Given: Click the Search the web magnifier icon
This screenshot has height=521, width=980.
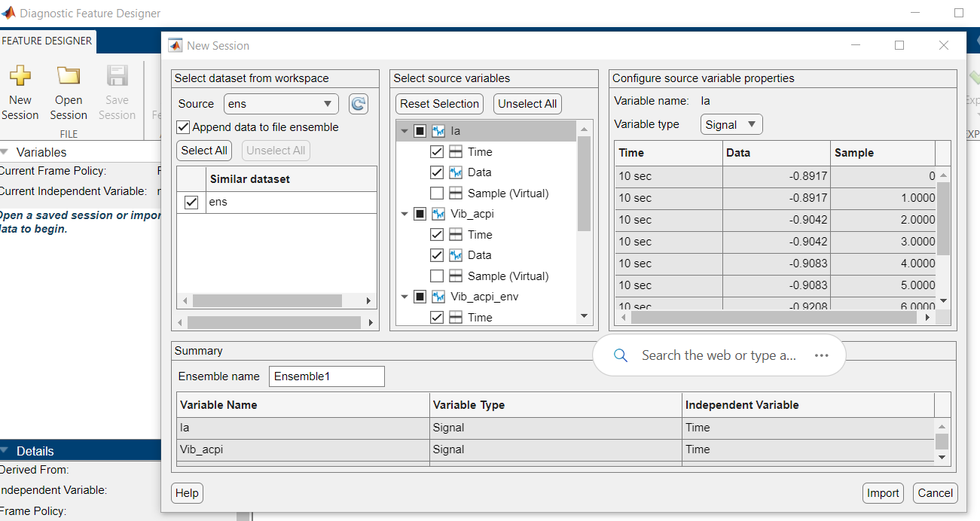Looking at the screenshot, I should [621, 355].
